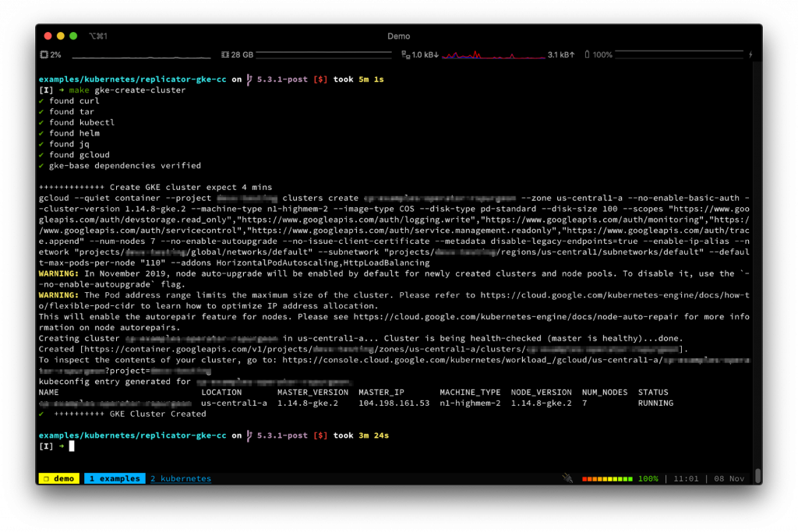Click the green zoom window button
The width and height of the screenshot is (798, 532).
(73, 36)
